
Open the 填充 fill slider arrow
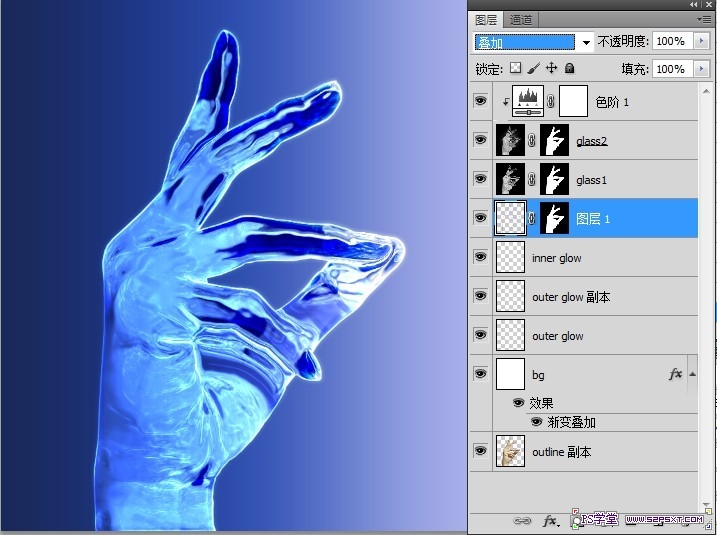click(x=701, y=69)
